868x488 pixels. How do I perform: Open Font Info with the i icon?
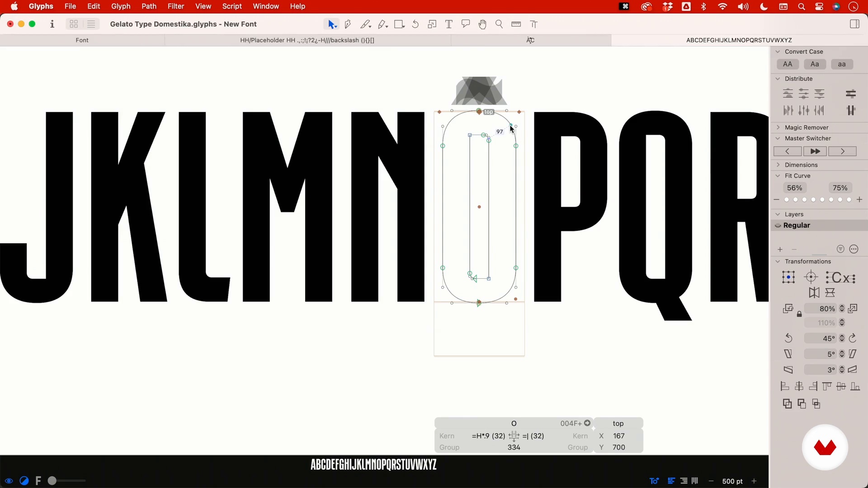(x=52, y=24)
